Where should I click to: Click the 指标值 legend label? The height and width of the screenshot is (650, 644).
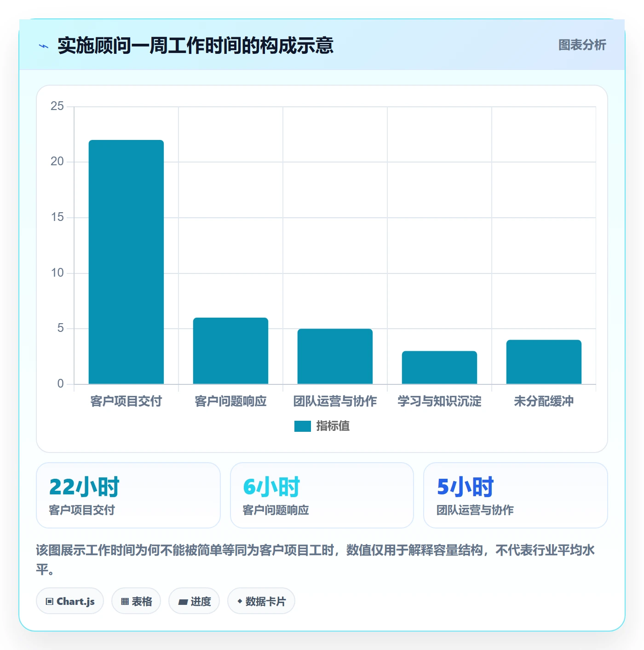pos(333,426)
